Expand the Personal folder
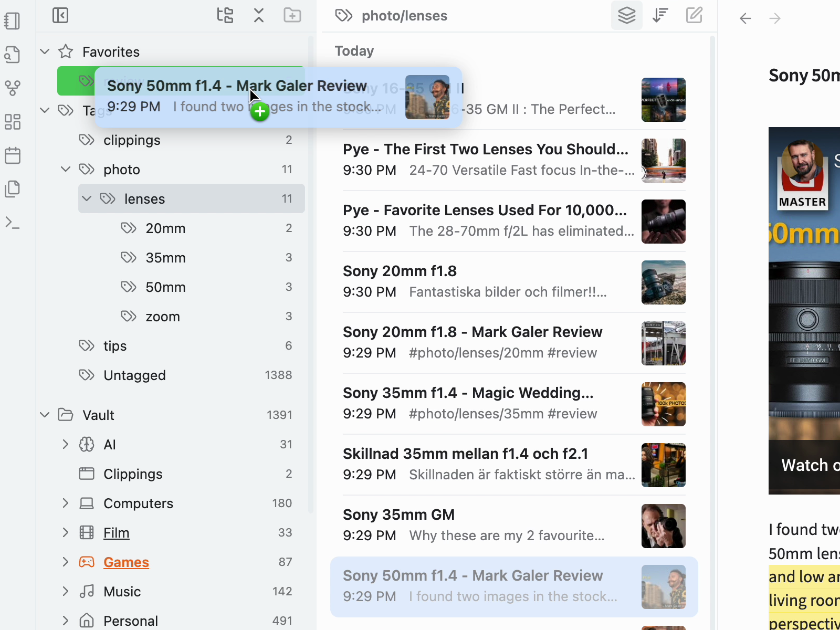Viewport: 840px width, 630px height. 66,621
